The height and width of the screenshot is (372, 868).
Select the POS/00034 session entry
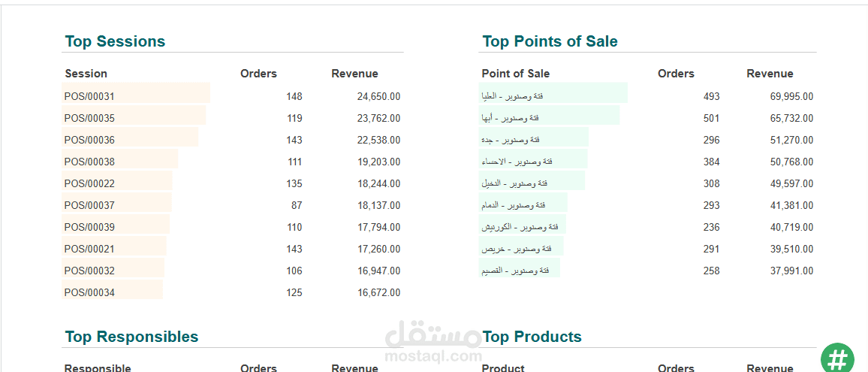pyautogui.click(x=89, y=292)
